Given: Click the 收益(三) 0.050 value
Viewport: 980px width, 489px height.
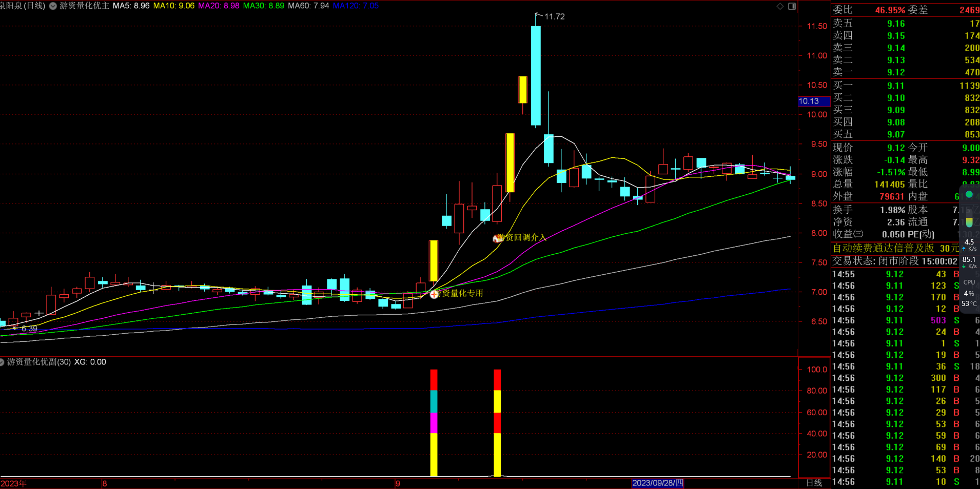Looking at the screenshot, I should tap(893, 235).
